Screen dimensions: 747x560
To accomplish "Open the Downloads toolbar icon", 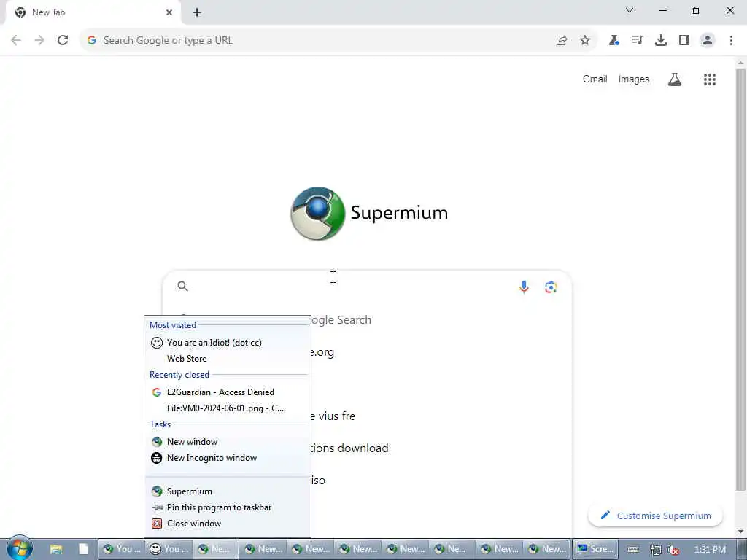I will point(661,41).
